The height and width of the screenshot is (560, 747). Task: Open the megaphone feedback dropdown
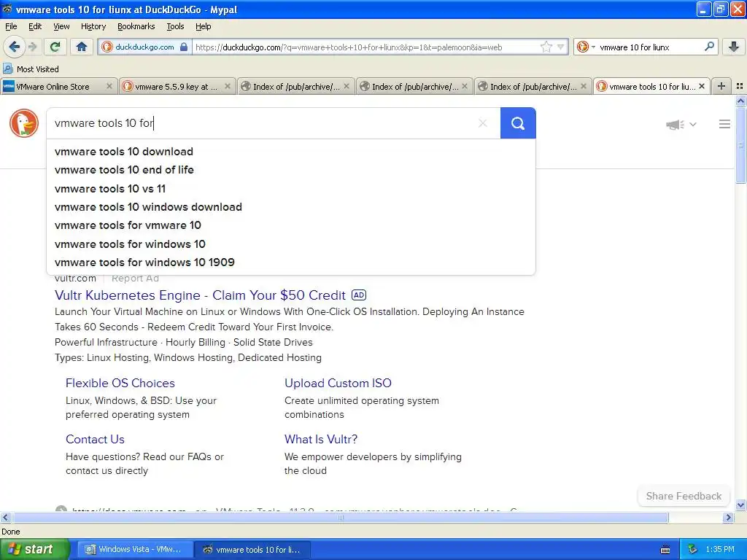coord(681,124)
